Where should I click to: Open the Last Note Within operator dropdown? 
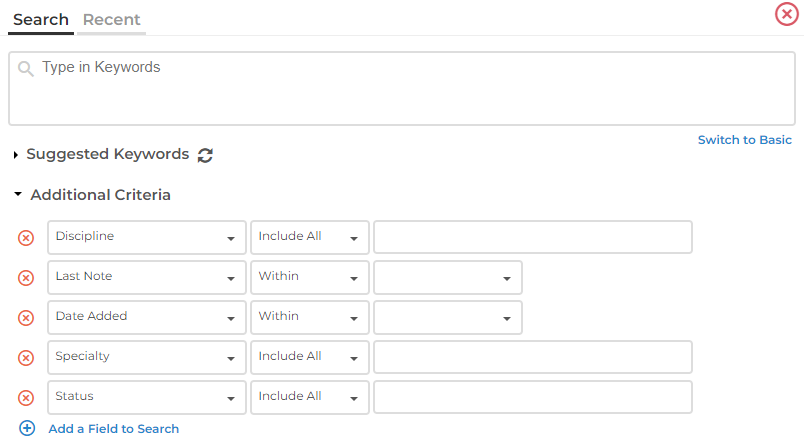309,277
